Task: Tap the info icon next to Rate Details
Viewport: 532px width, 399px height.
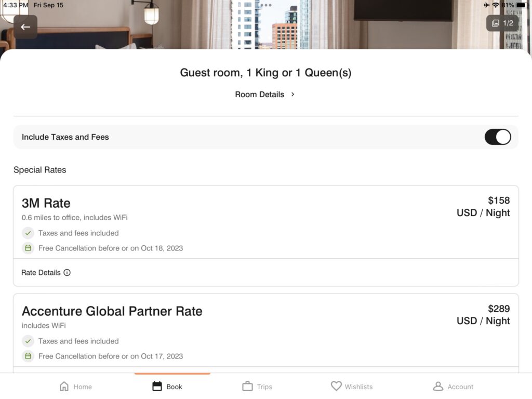Action: tap(68, 272)
